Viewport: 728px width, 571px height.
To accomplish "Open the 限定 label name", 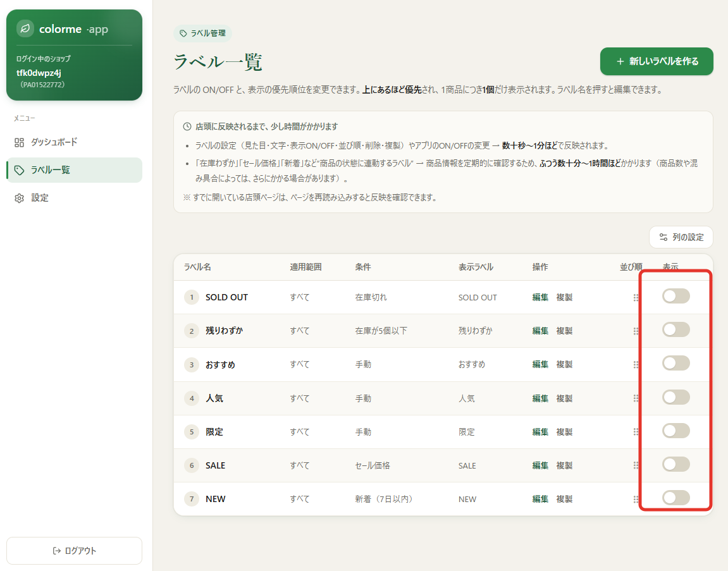I will (x=214, y=432).
